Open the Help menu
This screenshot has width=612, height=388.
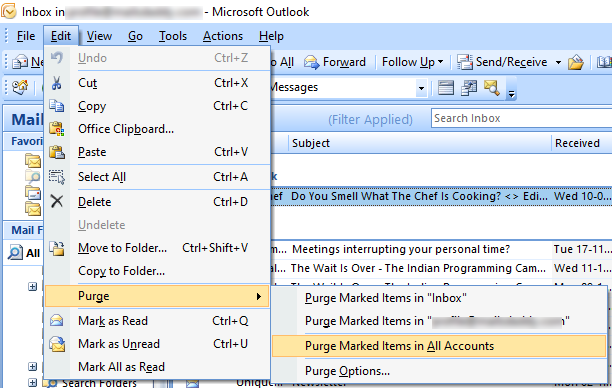click(271, 36)
